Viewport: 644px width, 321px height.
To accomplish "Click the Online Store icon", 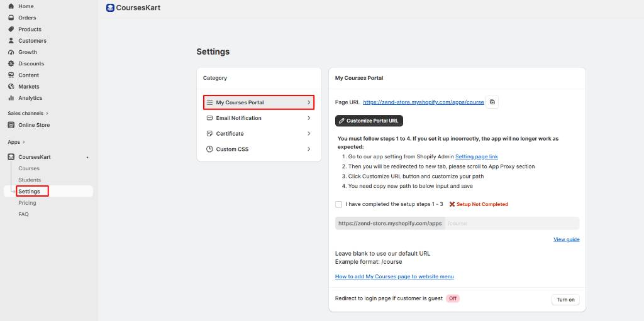I will (x=11, y=125).
